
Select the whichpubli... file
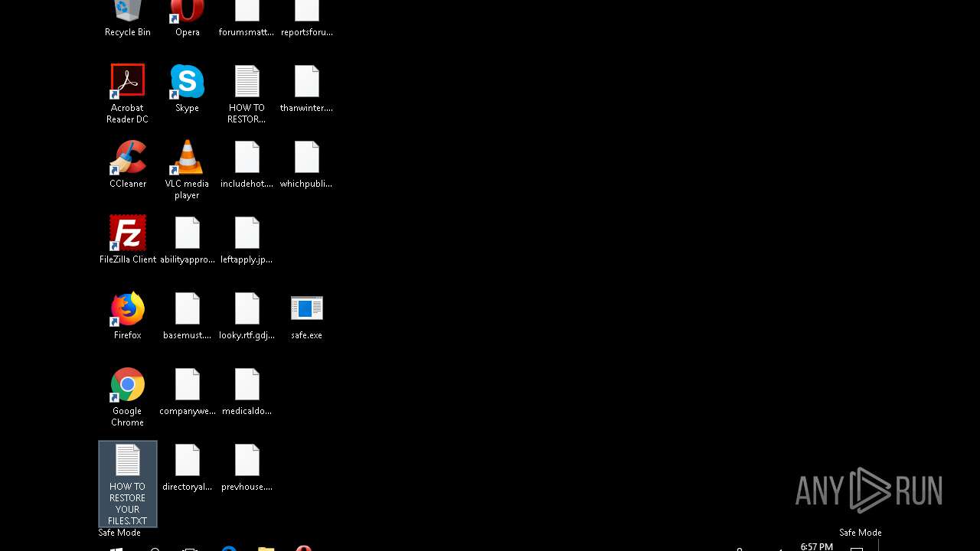click(x=306, y=165)
